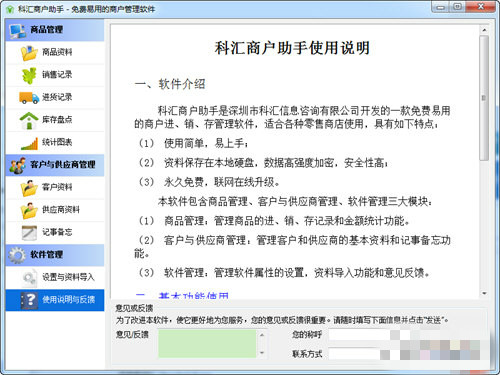Collapse the 软件管理 section header
This screenshot has height=375, width=500.
coord(55,255)
